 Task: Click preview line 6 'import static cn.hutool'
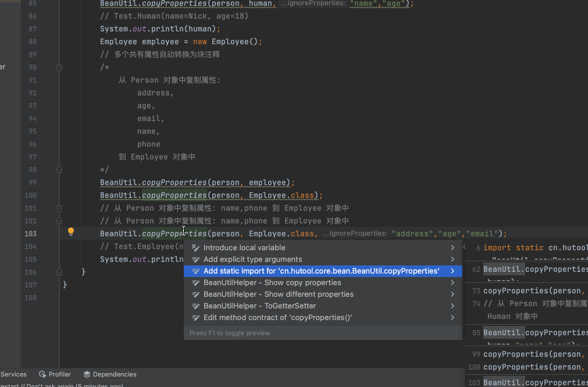coord(536,248)
